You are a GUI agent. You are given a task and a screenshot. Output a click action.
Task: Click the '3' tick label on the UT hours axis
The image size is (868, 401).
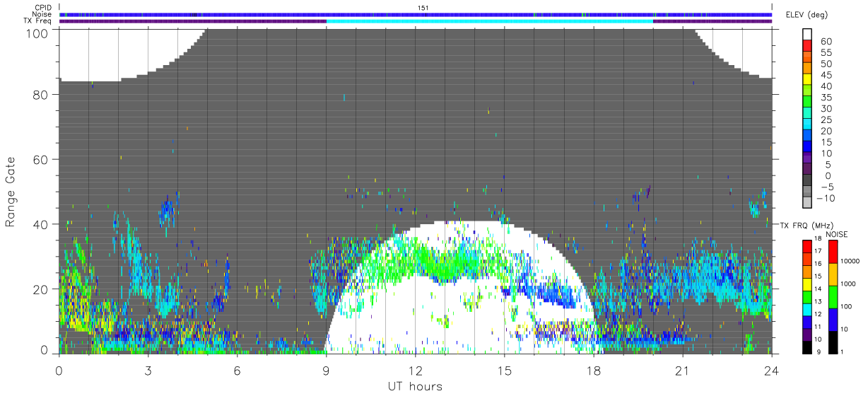(148, 371)
